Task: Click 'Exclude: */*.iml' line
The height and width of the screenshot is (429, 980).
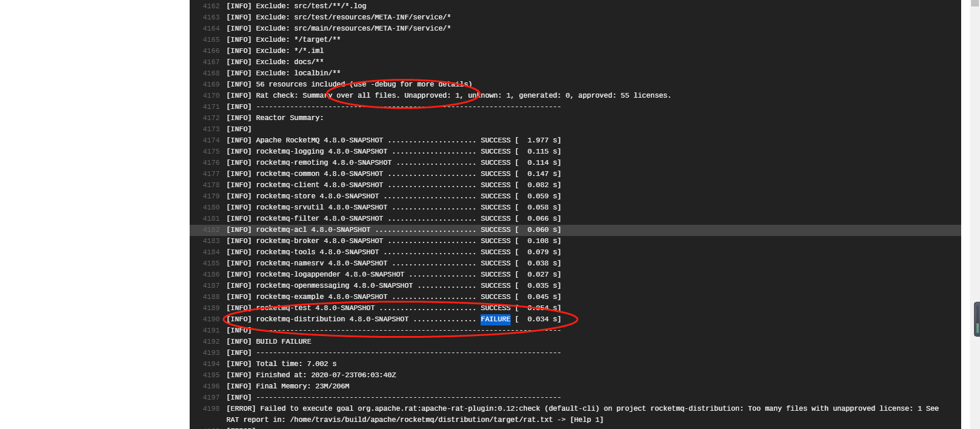Action: coord(275,51)
